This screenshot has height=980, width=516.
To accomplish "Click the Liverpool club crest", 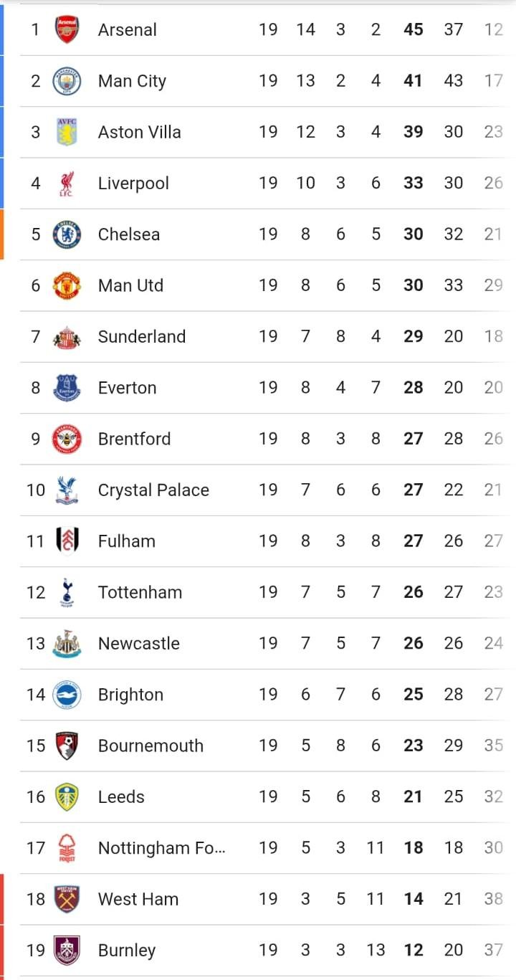I will point(67,184).
